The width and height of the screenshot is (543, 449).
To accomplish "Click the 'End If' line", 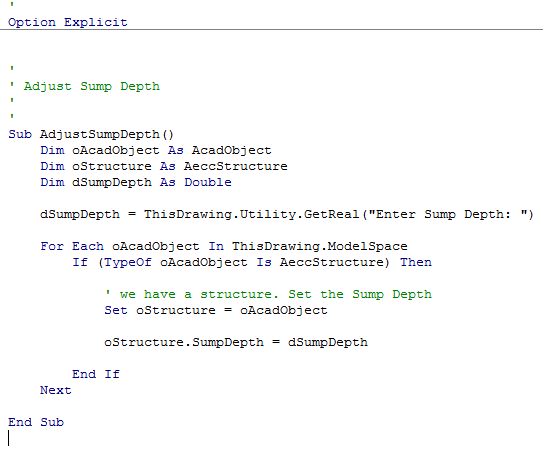I will coord(96,374).
